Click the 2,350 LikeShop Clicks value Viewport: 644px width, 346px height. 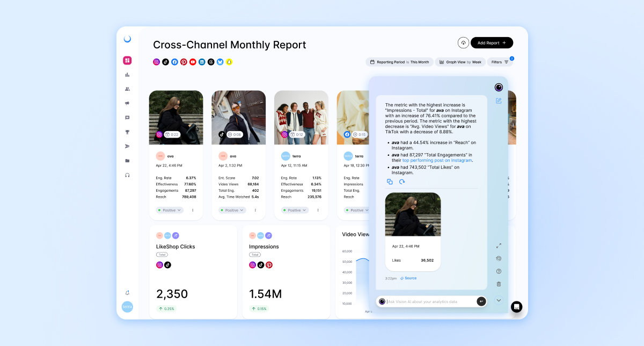[172, 294]
